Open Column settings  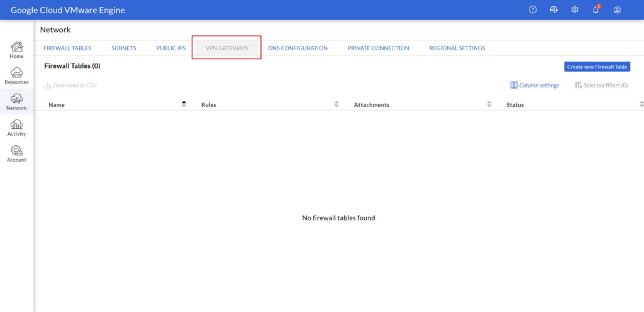point(535,86)
